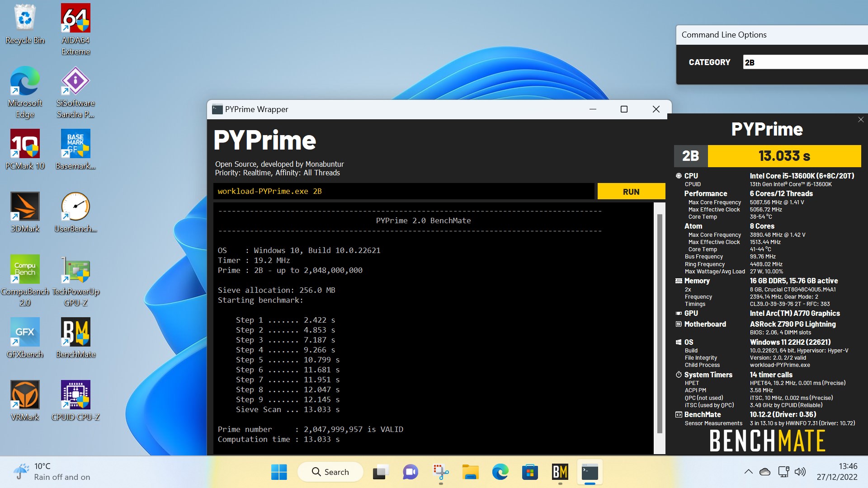
Task: Show hidden system tray icons
Action: [x=748, y=472]
